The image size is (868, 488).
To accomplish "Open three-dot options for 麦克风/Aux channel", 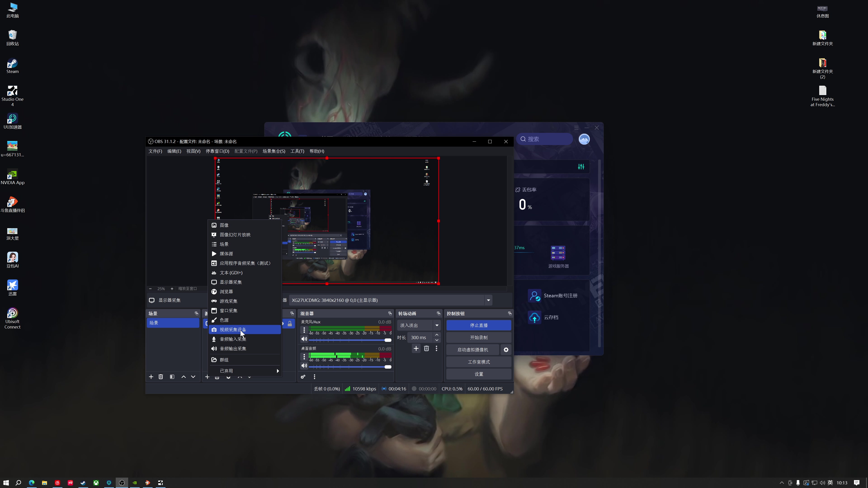I will (304, 330).
